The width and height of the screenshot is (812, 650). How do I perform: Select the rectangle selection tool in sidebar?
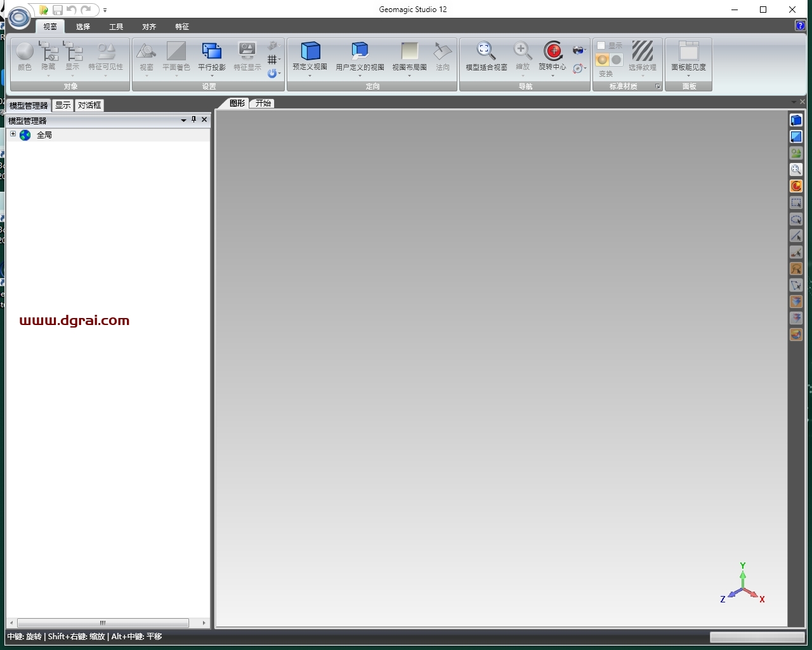pos(796,202)
